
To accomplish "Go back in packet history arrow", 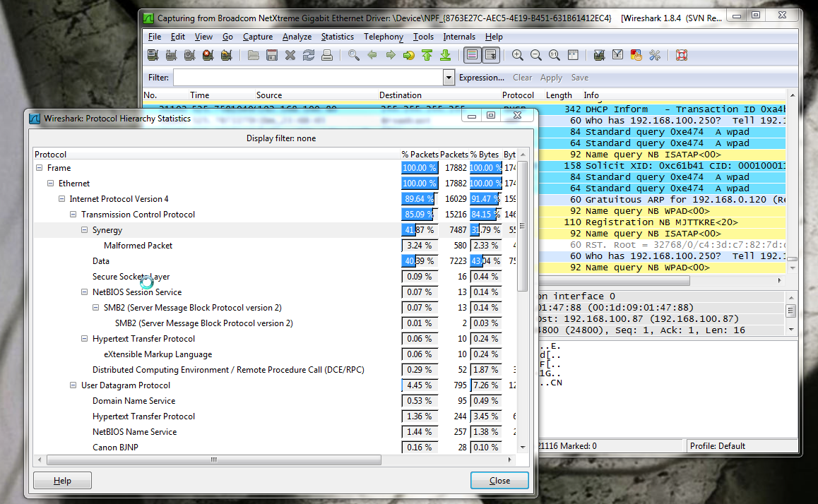I will pyautogui.click(x=372, y=55).
